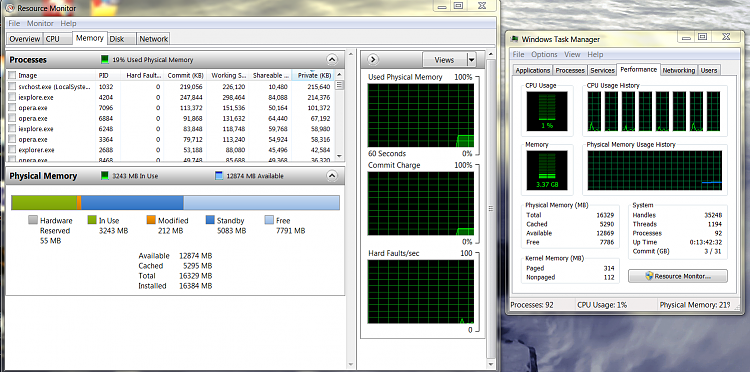Click the 215,640 Private KB value
This screenshot has width=750, height=372.
click(x=318, y=87)
